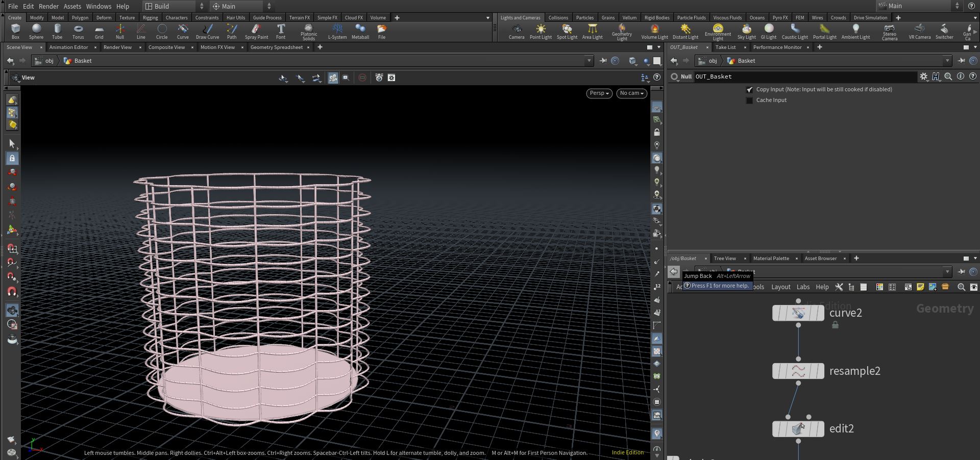Click the Sky Light shelf icon
Viewport: 980px width, 460px height.
[x=746, y=32]
